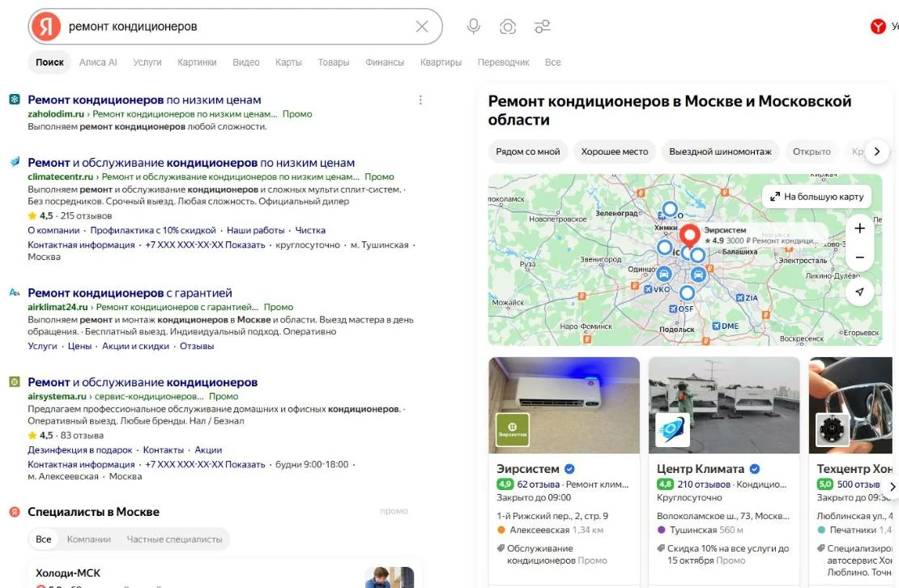899x588 pixels.
Task: Open the Квартиры tab
Action: (x=441, y=62)
